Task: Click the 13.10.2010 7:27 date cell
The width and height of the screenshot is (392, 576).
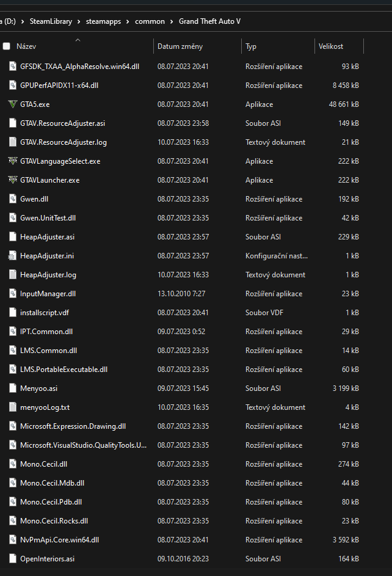Action: point(181,294)
